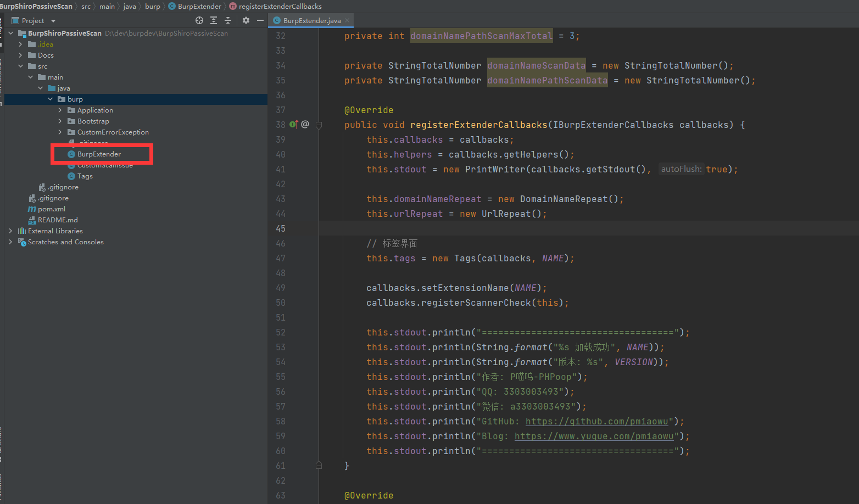Collapse the BurpShiroPassiveScan root node
This screenshot has width=859, height=504.
10,33
